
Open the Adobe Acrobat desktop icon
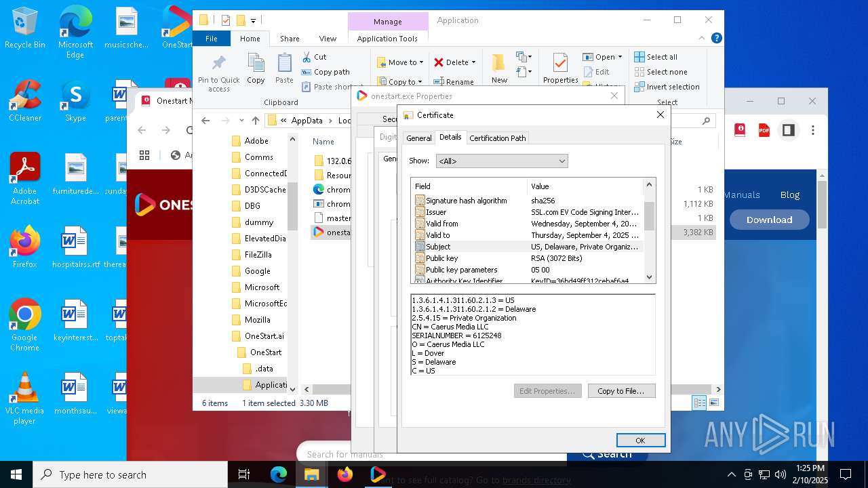(25, 178)
